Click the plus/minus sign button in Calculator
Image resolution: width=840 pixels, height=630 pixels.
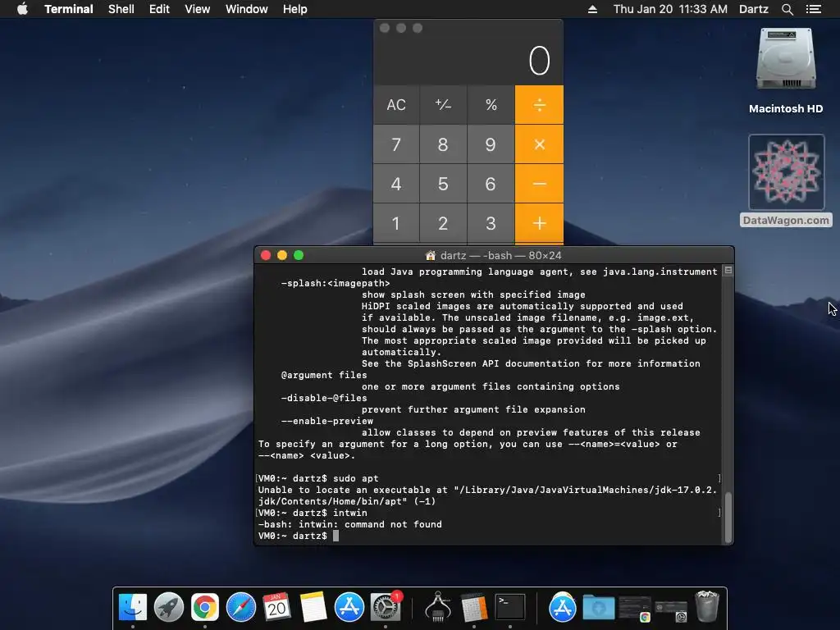pos(443,104)
